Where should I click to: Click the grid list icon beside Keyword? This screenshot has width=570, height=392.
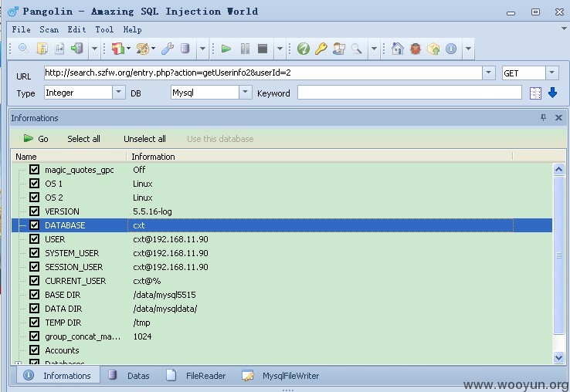tap(535, 93)
